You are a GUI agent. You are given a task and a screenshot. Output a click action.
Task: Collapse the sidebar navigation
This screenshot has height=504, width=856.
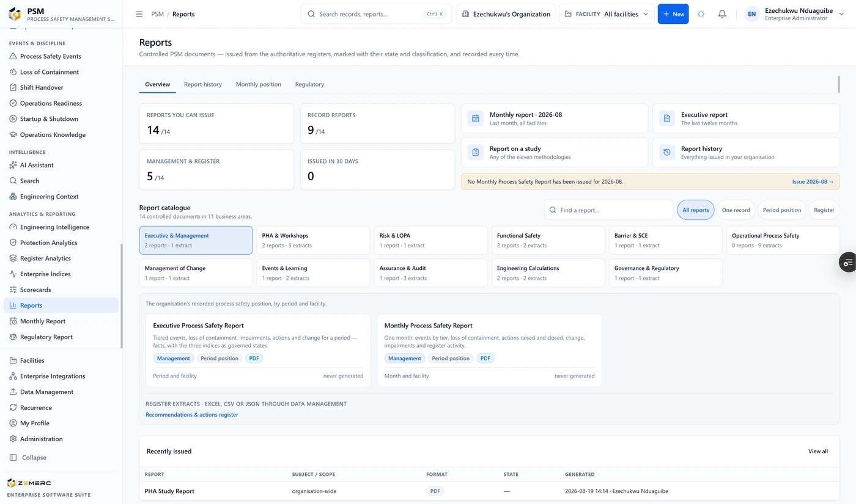(x=28, y=458)
